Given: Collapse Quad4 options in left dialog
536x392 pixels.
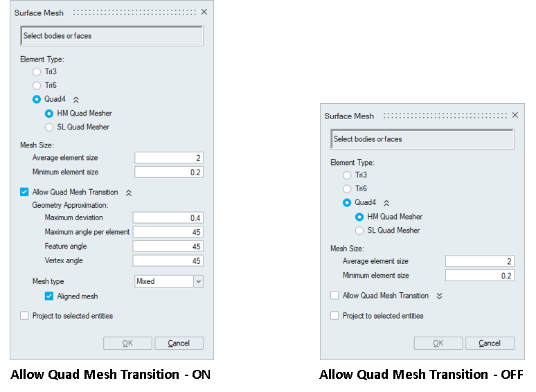Looking at the screenshot, I should point(76,100).
